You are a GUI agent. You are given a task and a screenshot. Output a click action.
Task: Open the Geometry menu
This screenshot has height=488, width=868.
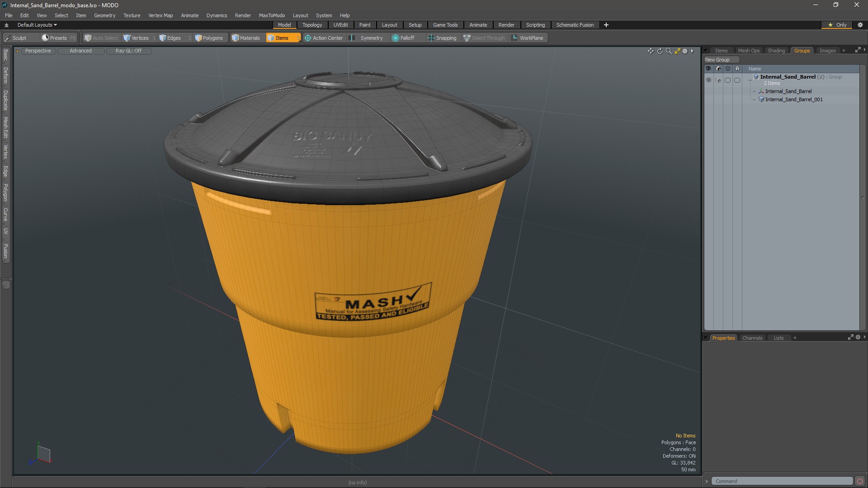(104, 15)
